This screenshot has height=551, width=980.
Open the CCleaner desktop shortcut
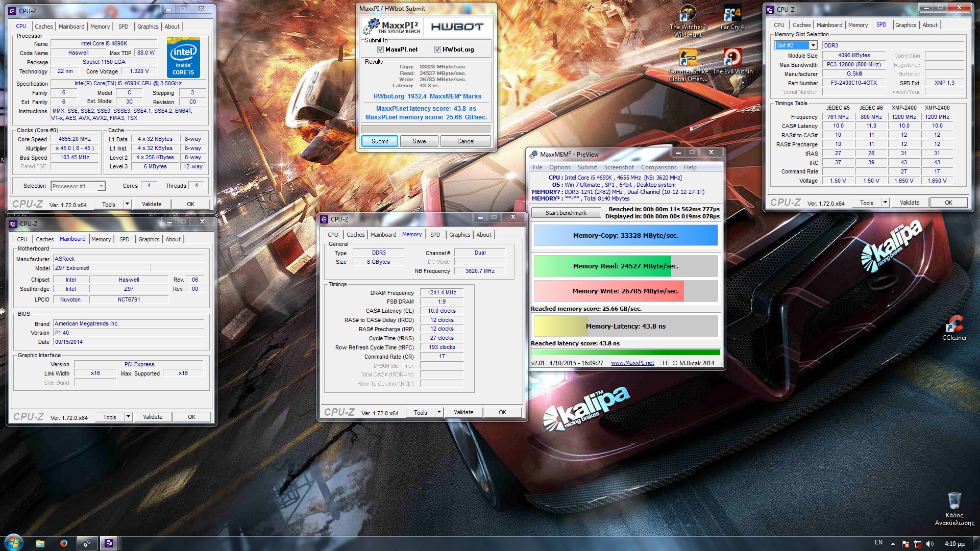pos(954,328)
